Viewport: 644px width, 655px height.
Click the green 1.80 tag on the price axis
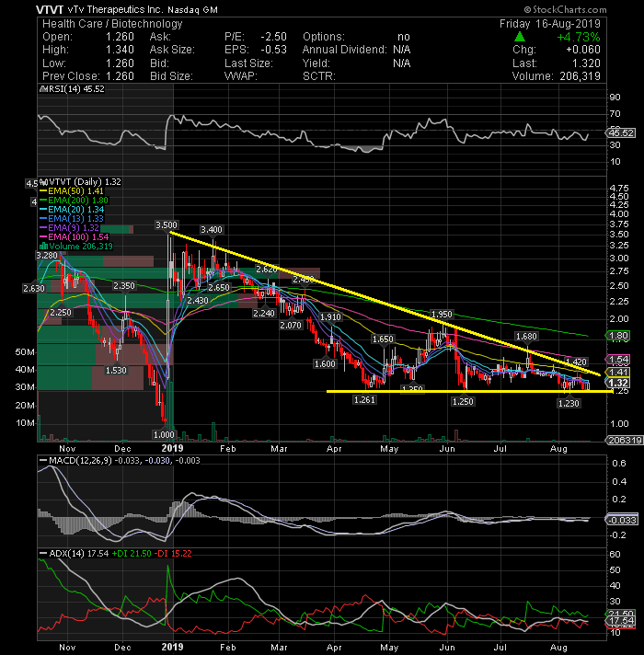click(618, 336)
